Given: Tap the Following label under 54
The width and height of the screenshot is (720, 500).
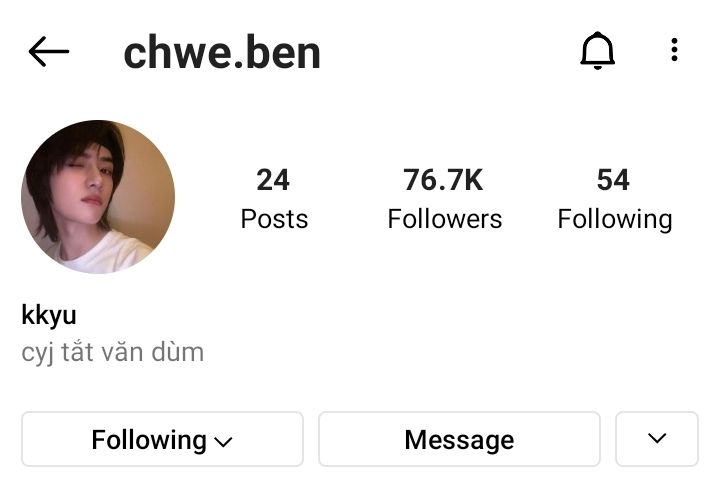Looking at the screenshot, I should point(614,220).
